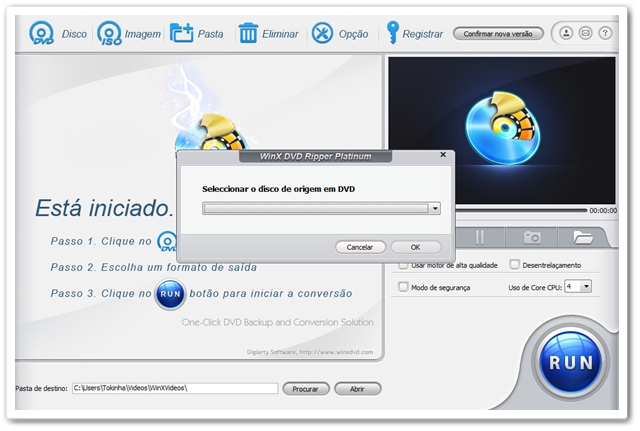The image size is (640, 431).
Task: Click Confirmar nova versão button
Action: 498,34
